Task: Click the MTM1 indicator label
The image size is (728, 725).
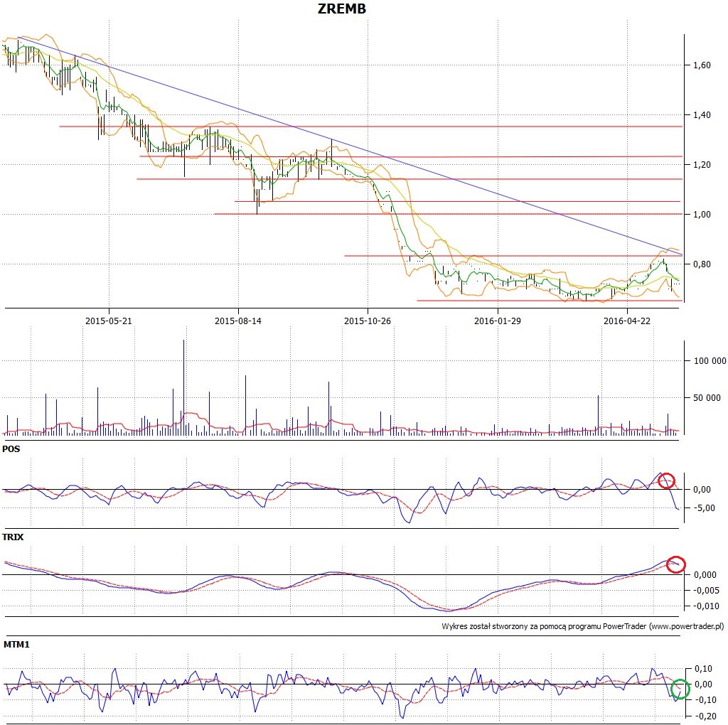Action: 16,645
